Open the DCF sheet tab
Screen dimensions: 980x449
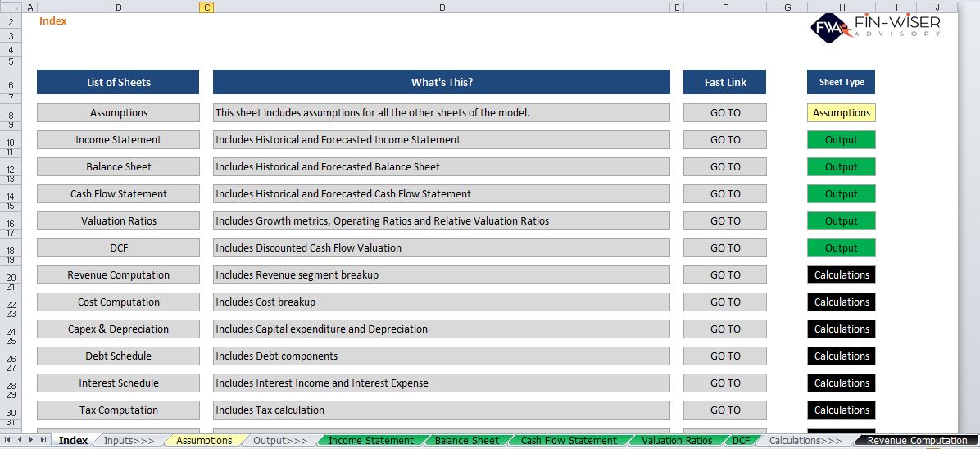point(741,441)
